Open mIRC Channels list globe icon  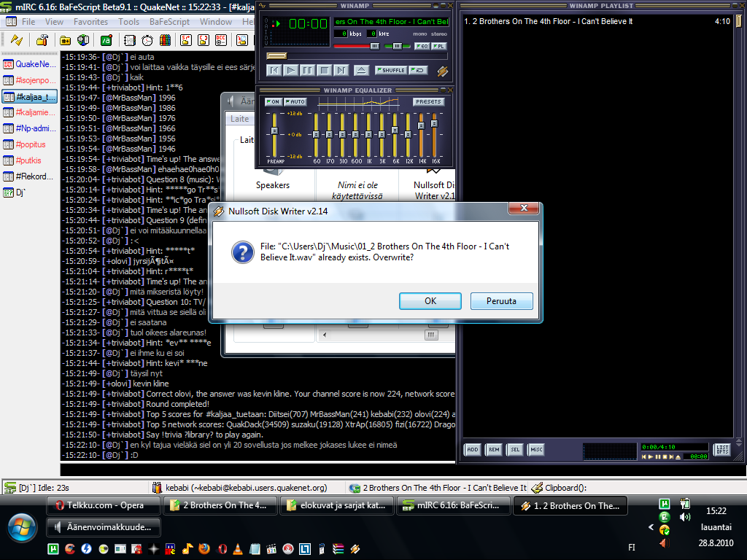(x=83, y=40)
